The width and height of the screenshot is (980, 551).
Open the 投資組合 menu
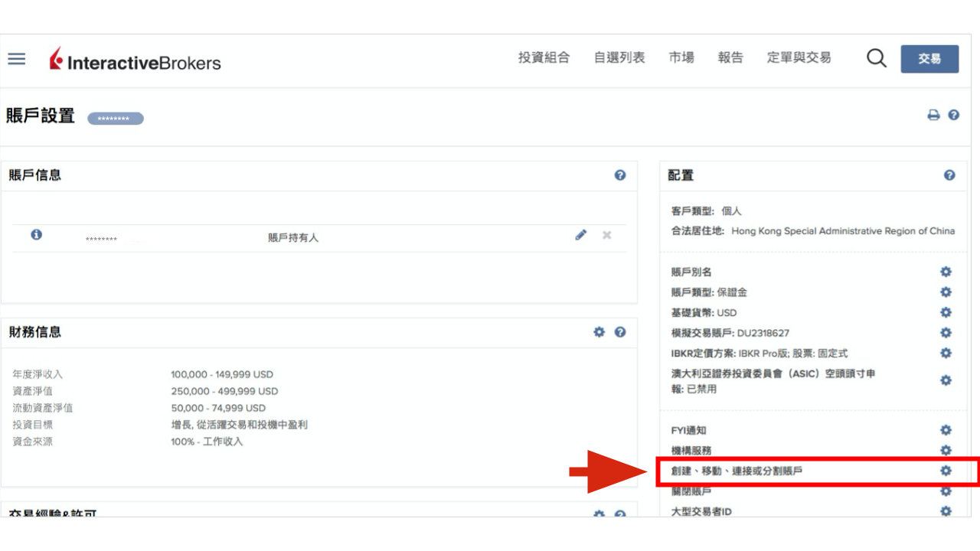pos(544,57)
